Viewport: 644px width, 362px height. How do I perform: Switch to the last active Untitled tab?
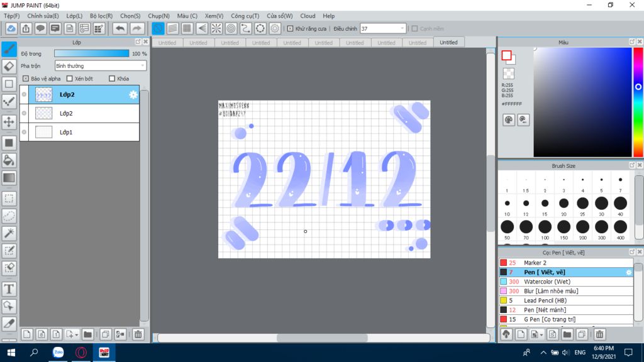(x=448, y=42)
